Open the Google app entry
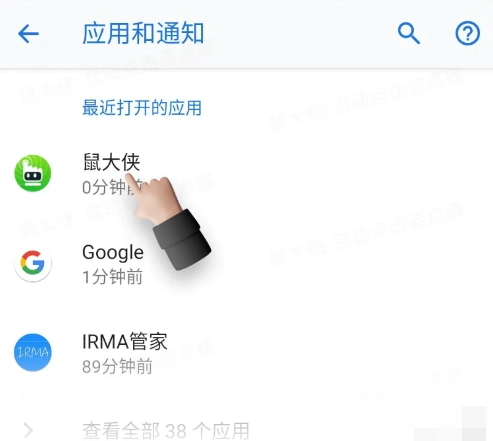 246,263
